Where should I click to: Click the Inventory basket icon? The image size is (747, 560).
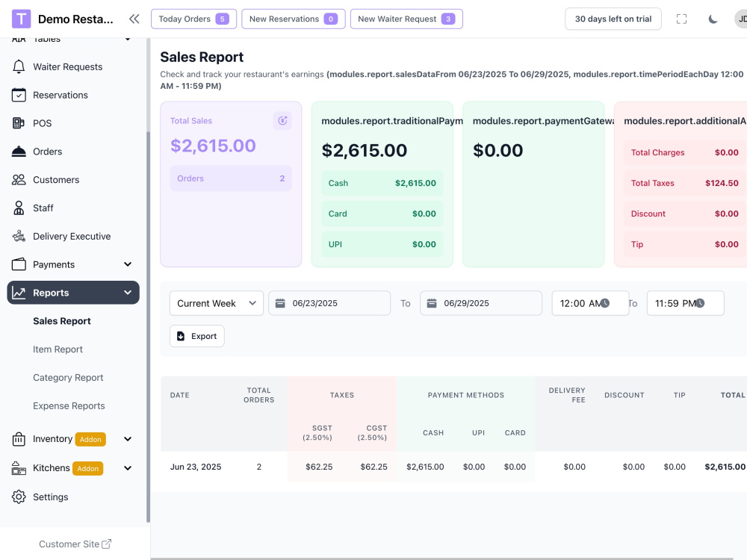(19, 439)
